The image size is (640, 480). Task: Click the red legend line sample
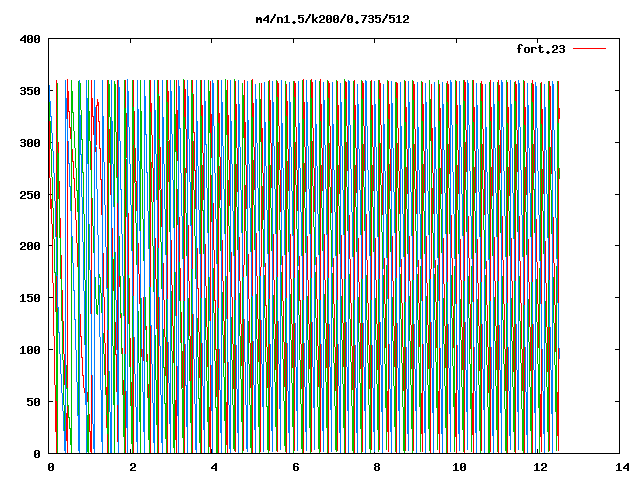pos(589,49)
